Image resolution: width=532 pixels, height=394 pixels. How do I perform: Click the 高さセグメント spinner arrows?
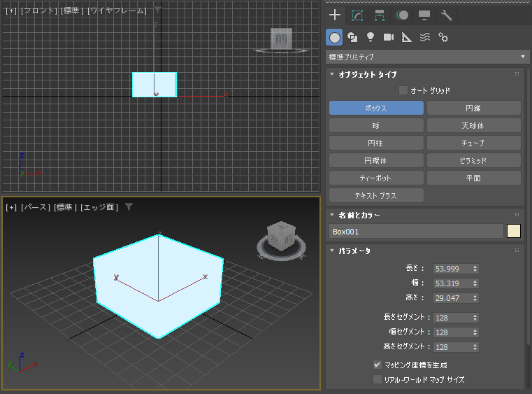click(x=475, y=347)
